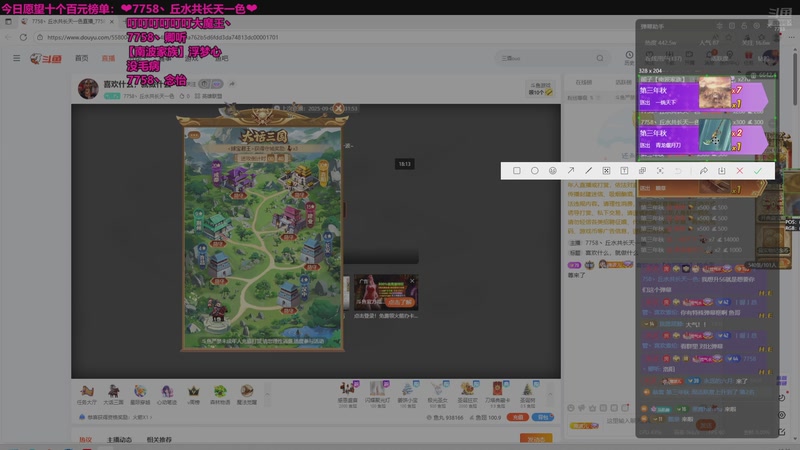Viewport: 800px width, 450px height.
Task: Cancel the screenshot with the red X
Action: click(x=740, y=171)
